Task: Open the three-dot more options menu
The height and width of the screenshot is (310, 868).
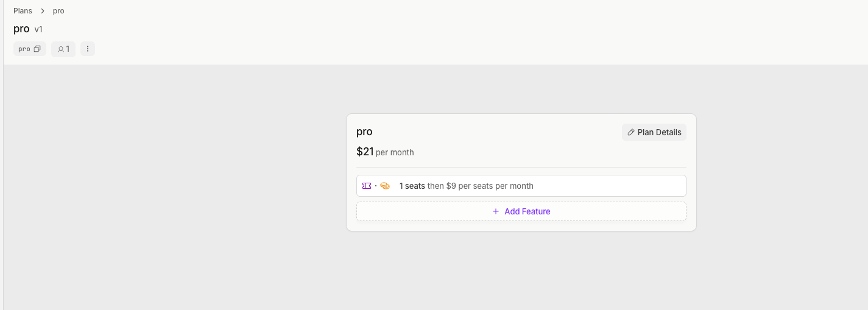Action: coord(88,49)
